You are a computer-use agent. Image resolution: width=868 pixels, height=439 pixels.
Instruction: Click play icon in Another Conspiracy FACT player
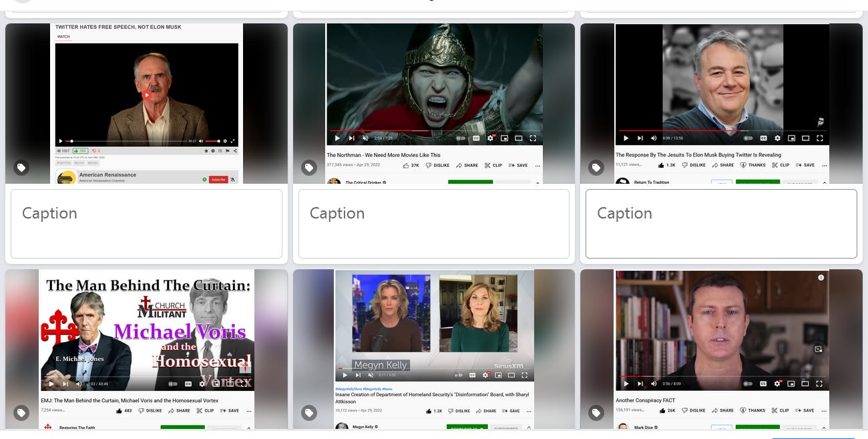(x=626, y=384)
